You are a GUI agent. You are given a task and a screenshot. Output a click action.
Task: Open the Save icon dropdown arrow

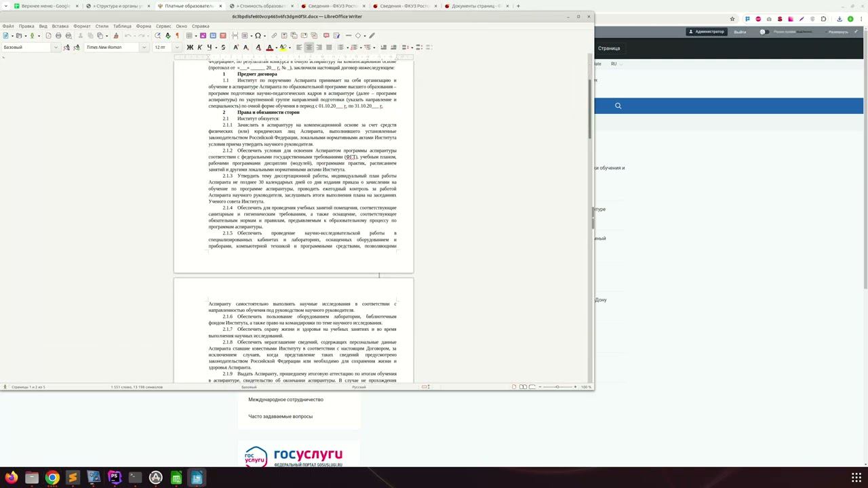point(39,36)
